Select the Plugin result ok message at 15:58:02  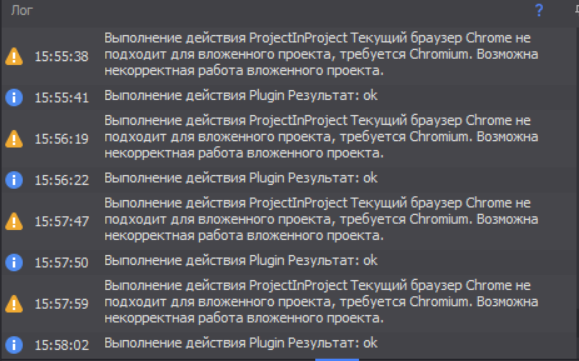pyautogui.click(x=241, y=343)
